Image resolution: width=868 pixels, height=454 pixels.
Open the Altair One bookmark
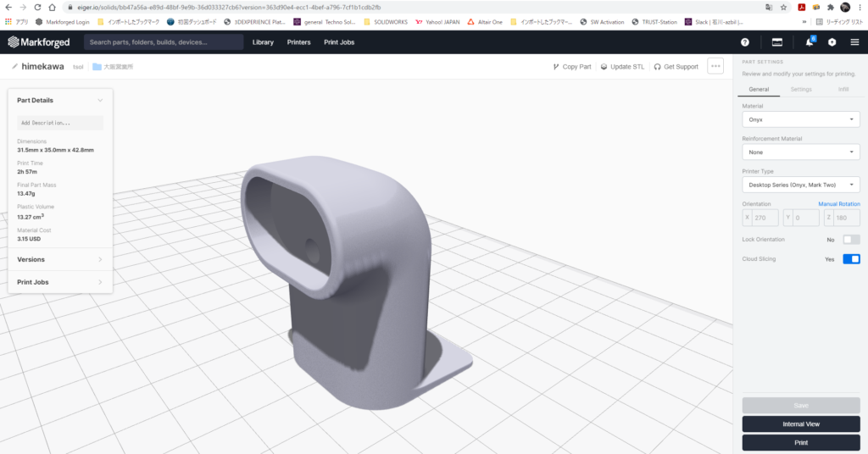[485, 22]
